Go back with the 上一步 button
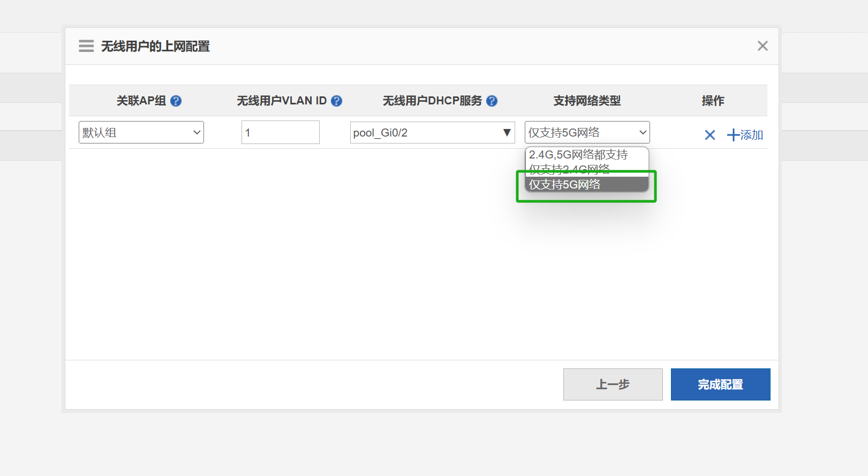The height and width of the screenshot is (476, 868). (x=613, y=384)
